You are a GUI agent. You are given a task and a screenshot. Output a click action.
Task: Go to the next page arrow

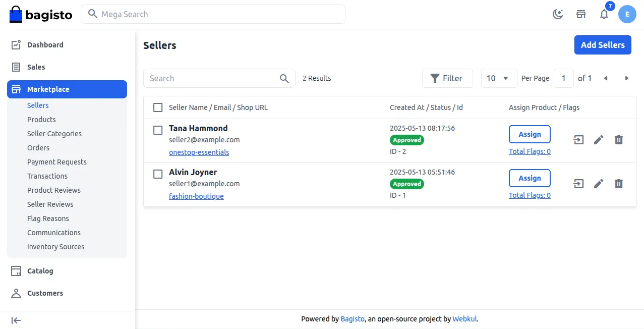pyautogui.click(x=627, y=78)
